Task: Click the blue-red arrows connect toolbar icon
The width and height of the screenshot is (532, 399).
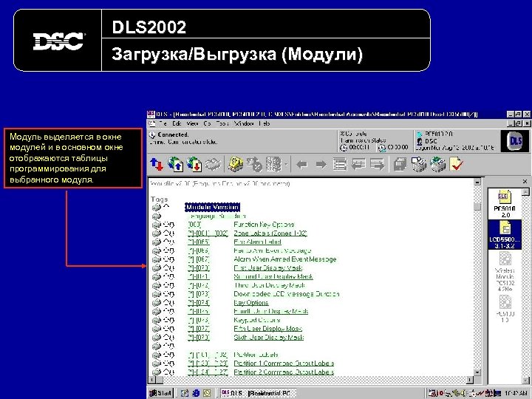Action: [x=157, y=165]
